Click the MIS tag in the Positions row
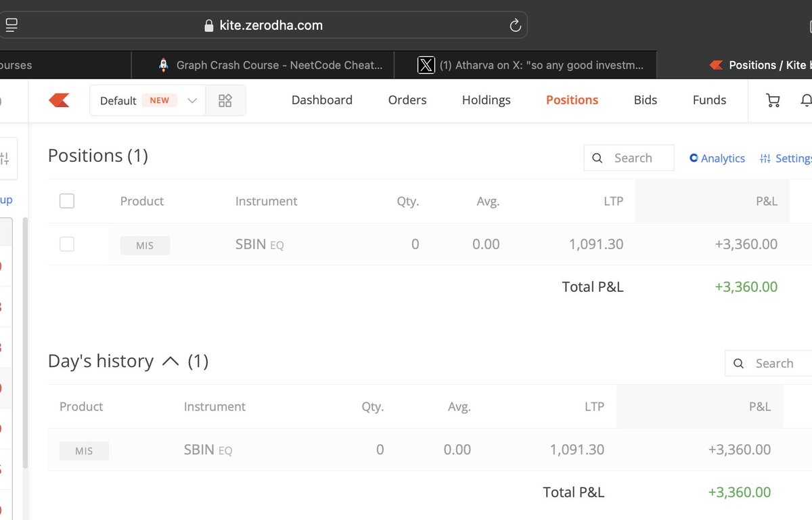This screenshot has height=520, width=812. pyautogui.click(x=145, y=245)
